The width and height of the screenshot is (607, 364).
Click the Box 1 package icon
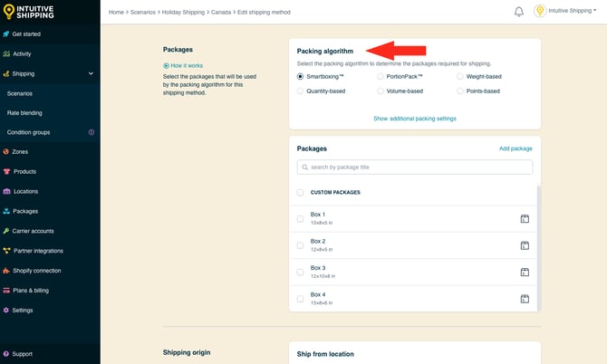tap(524, 218)
